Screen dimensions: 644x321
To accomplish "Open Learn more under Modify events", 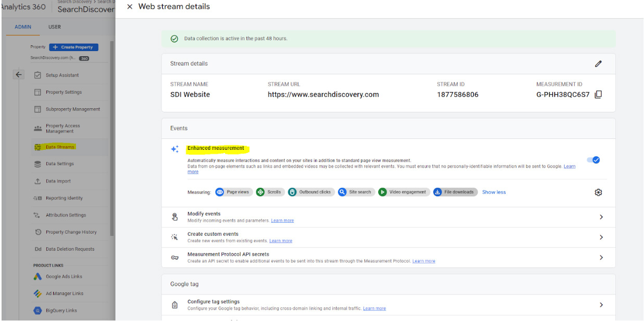I will coord(282,221).
